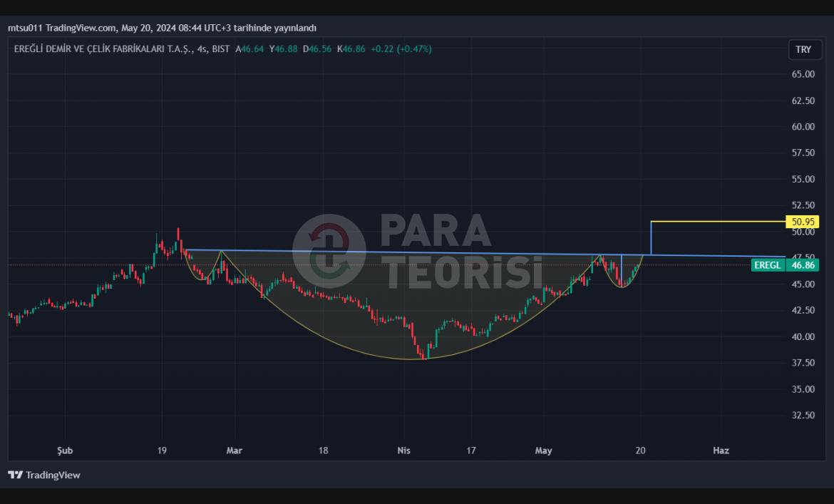
Task: Click the 19 date axis label
Action: click(x=162, y=451)
